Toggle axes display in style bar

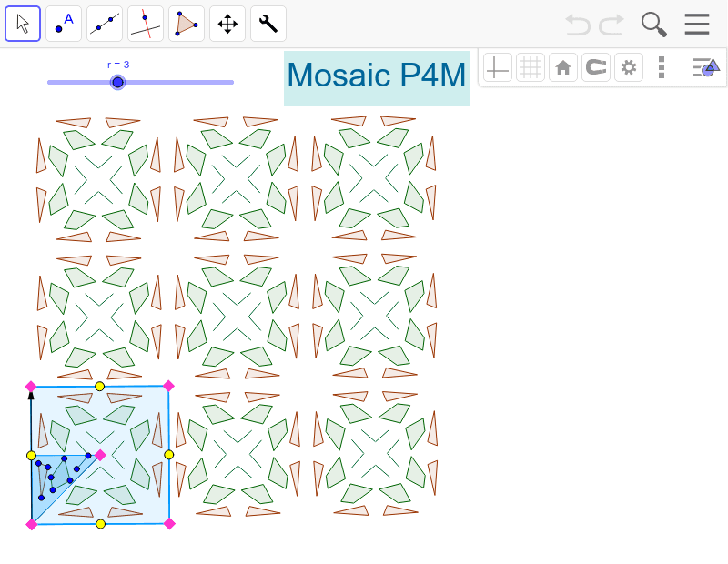[498, 68]
